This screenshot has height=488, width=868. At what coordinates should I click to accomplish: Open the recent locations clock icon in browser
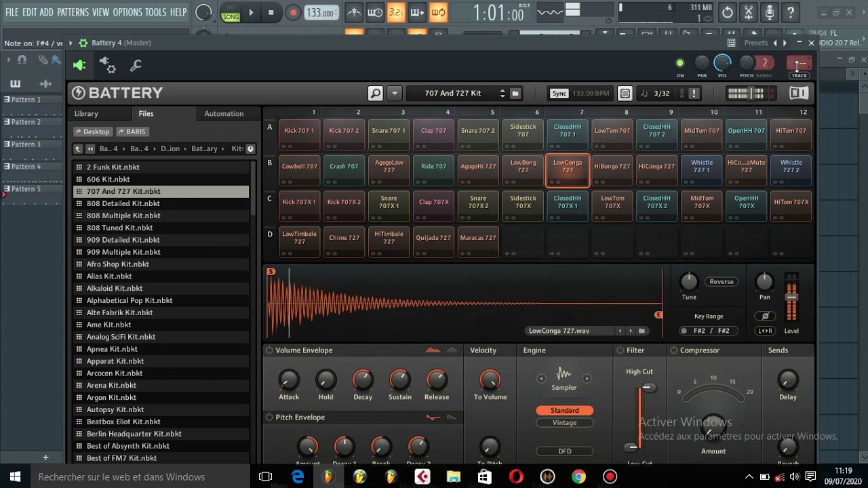250,148
